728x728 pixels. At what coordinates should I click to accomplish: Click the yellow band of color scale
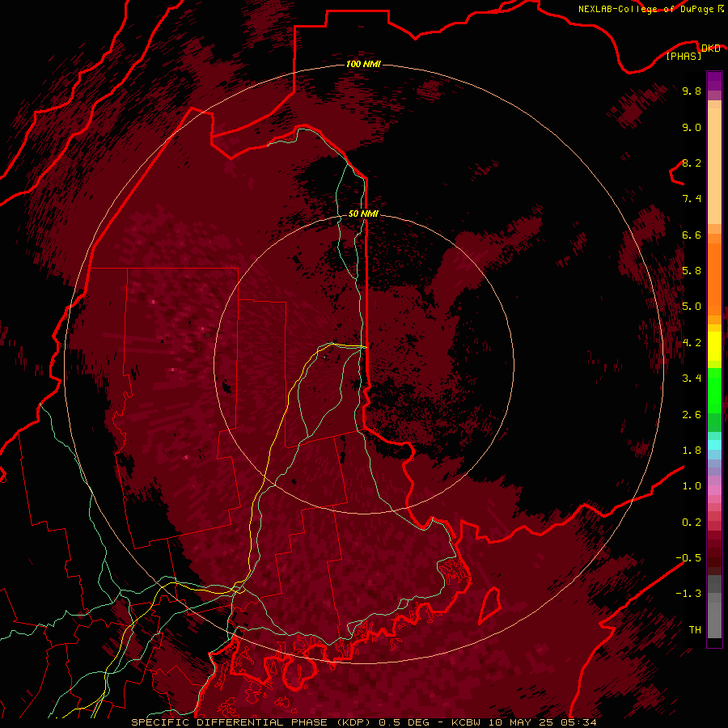(x=714, y=346)
